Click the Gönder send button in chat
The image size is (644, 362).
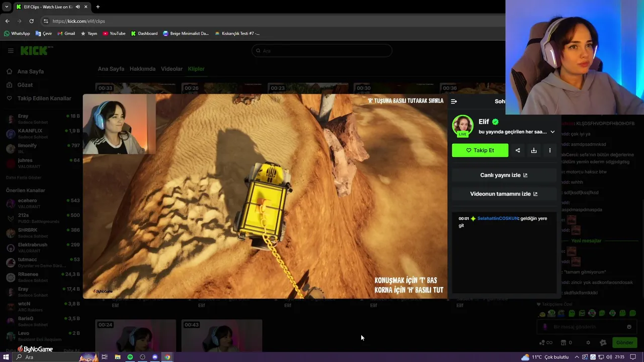click(624, 342)
